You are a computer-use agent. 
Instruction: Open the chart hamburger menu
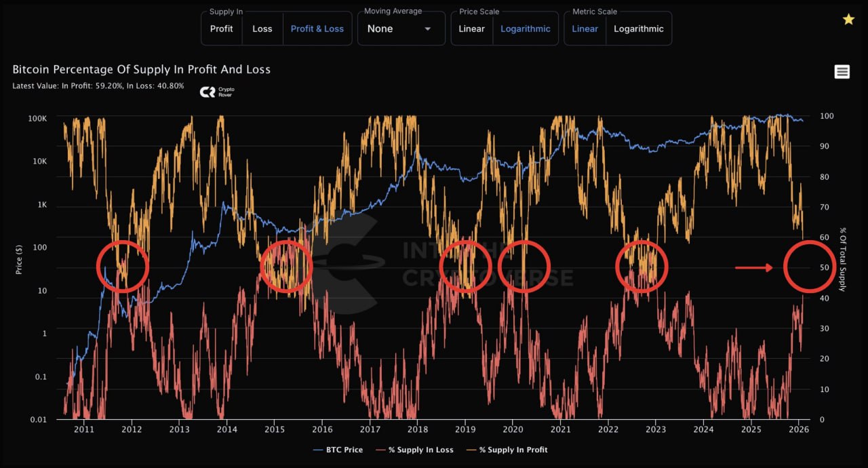pos(842,72)
